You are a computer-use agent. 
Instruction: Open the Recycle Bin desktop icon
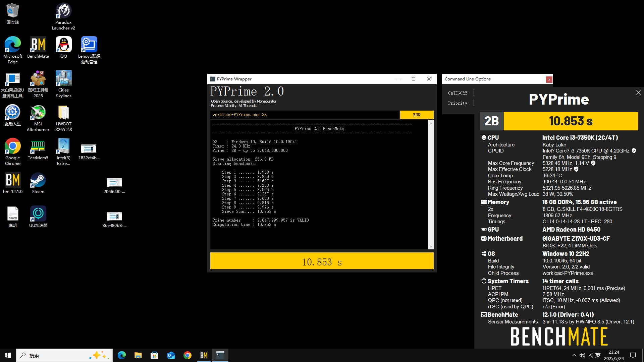click(x=12, y=13)
